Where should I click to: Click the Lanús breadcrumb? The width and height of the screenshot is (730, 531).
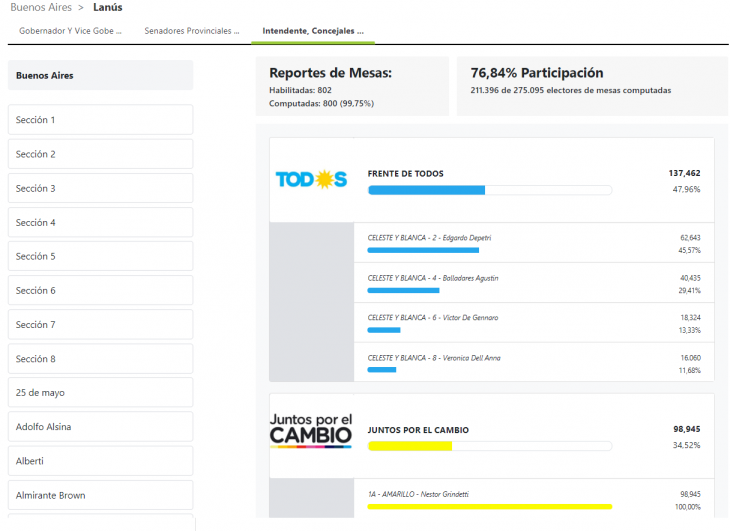point(108,7)
